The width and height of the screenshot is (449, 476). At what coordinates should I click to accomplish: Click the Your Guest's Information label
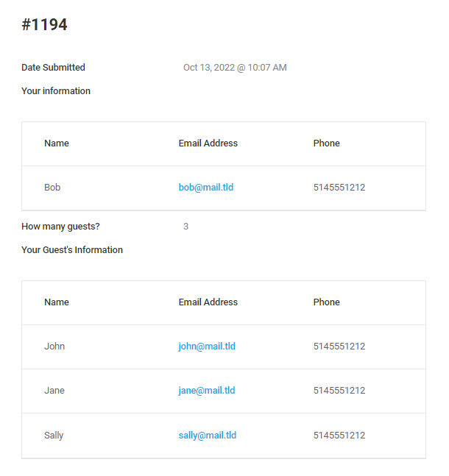coord(72,250)
